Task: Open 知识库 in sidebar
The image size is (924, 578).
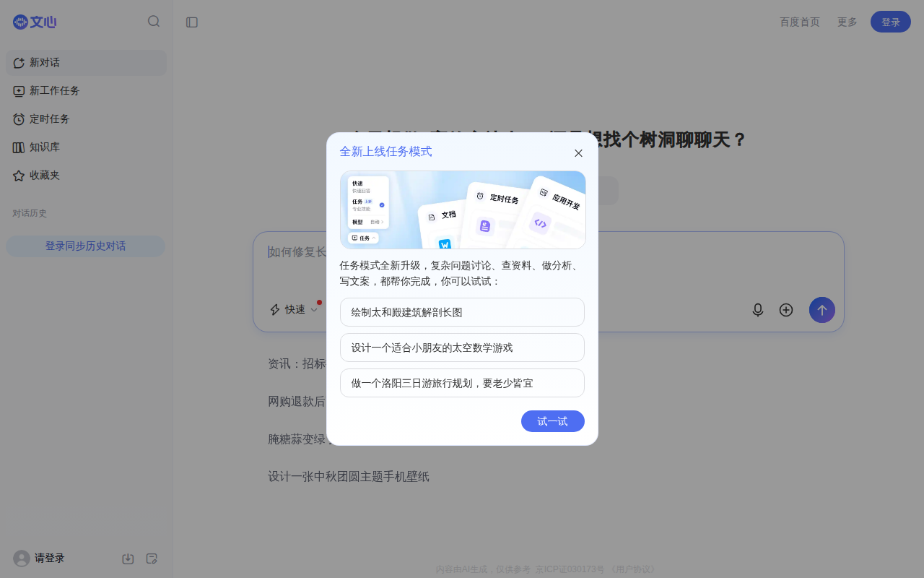Action: [86, 147]
